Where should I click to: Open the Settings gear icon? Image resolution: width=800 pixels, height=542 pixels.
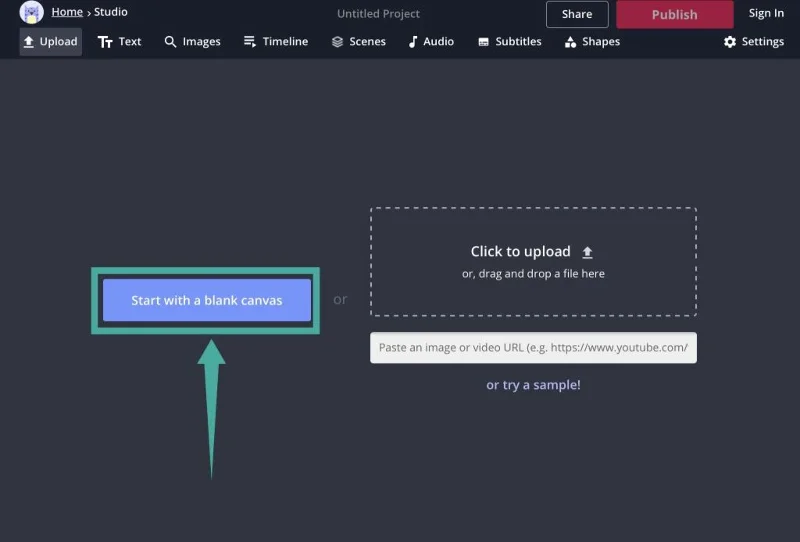[x=730, y=42]
